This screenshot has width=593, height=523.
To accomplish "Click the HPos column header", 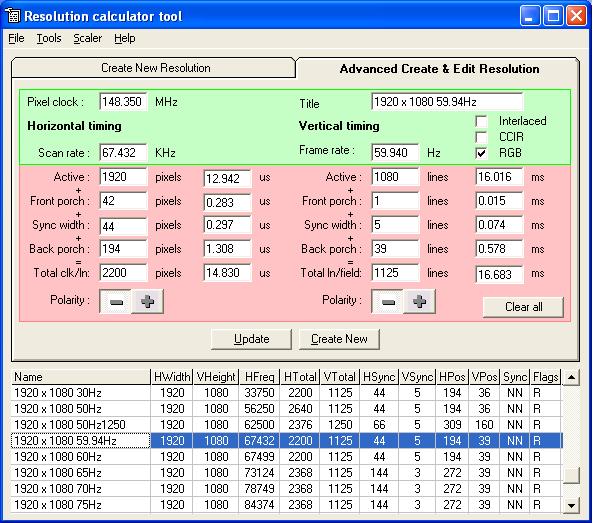I will point(452,377).
